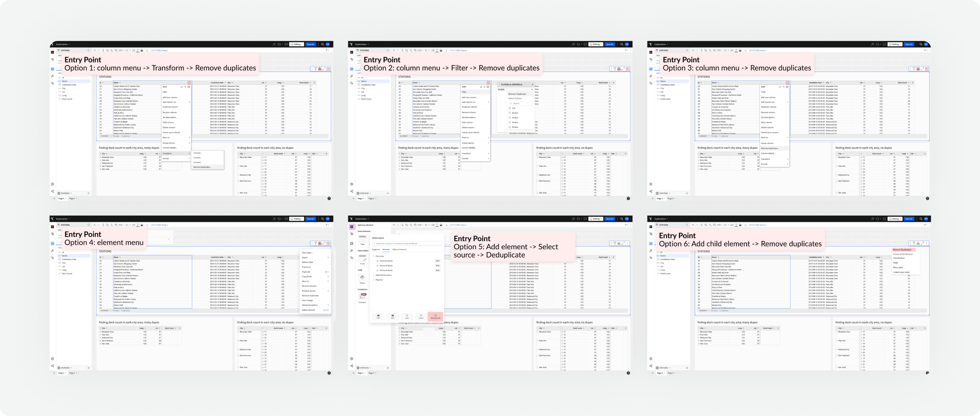Click add element plus in Option 5 sidebar
Viewport: 980px width, 416px height.
point(352,227)
